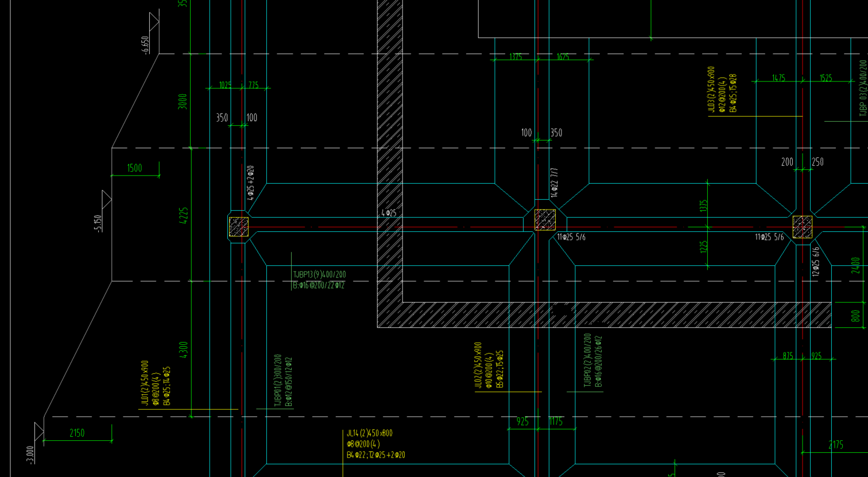Pick the vertical 4300 dimension text
Screen dimensions: 868x477
(x=184, y=350)
